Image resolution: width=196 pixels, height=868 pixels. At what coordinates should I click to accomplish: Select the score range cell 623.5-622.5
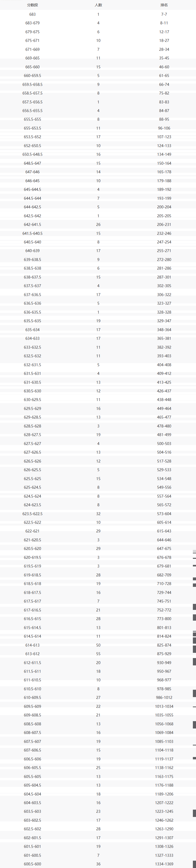point(32,514)
